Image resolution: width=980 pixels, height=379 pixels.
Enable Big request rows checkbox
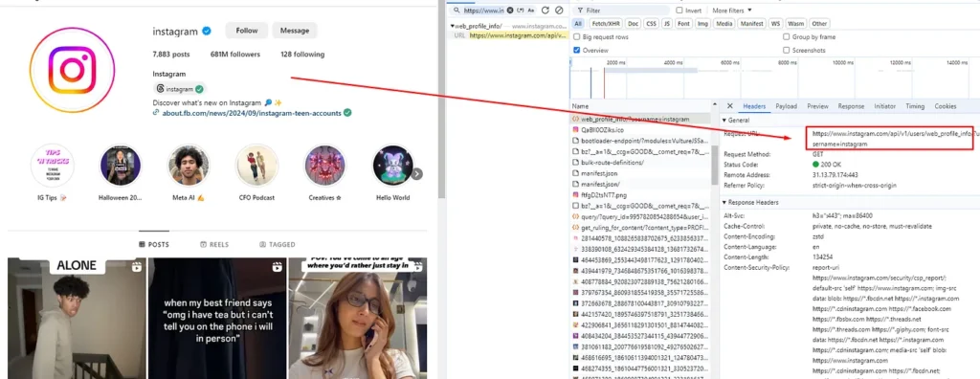pos(577,37)
